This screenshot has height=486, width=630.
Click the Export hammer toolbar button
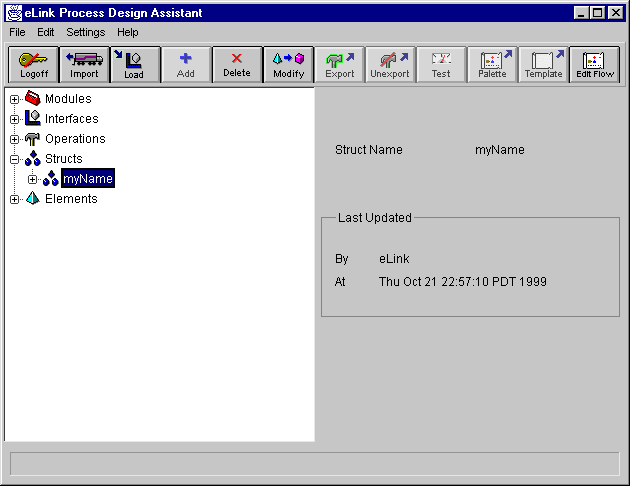340,65
